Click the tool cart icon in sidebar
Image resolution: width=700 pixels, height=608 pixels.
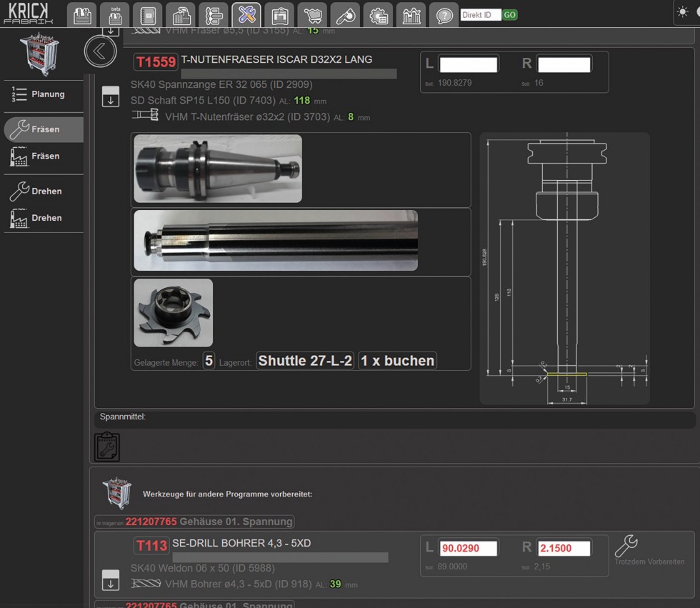(x=40, y=53)
